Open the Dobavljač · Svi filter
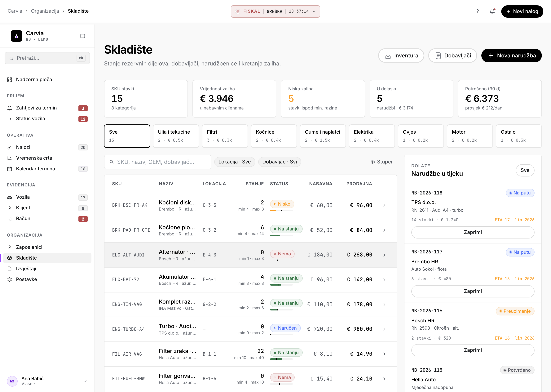This screenshot has width=551, height=392. click(280, 162)
